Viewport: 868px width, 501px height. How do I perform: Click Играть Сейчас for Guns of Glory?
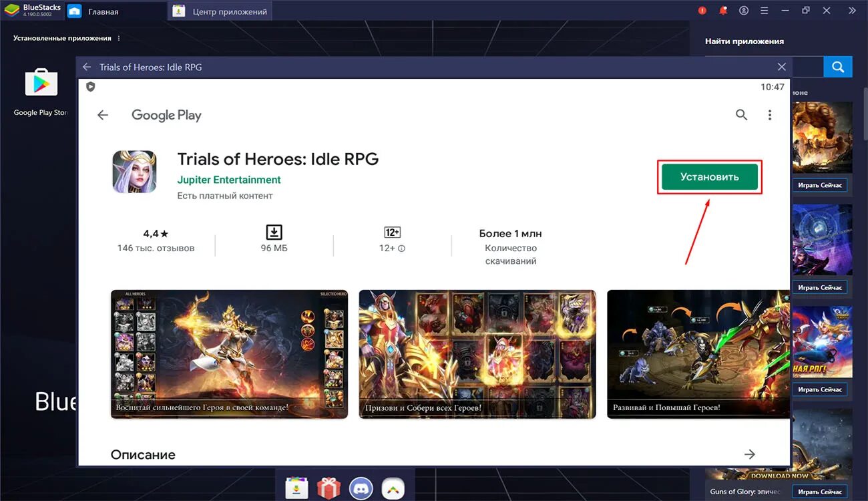tap(820, 492)
